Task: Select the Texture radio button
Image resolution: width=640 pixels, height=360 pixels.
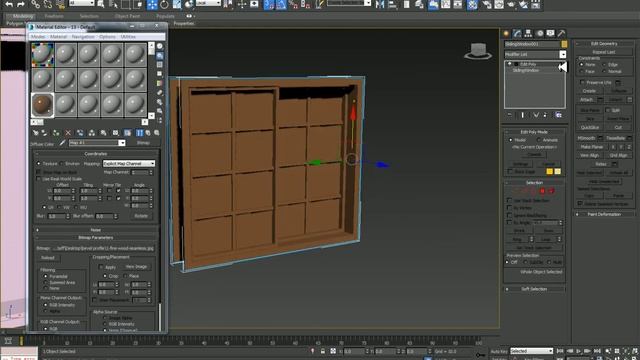Action: pyautogui.click(x=39, y=164)
